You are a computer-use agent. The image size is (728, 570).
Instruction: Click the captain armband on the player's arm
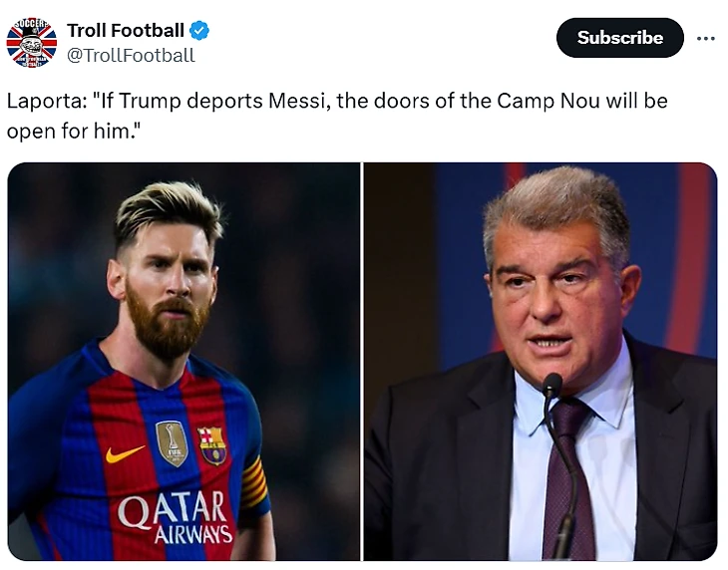coord(255,483)
